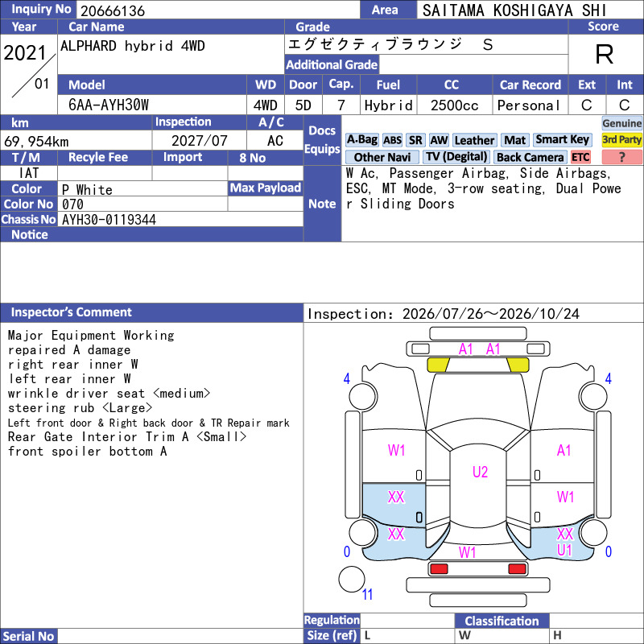This screenshot has width=644, height=644.
Task: Click the Notice header bar
Action: pos(151,234)
